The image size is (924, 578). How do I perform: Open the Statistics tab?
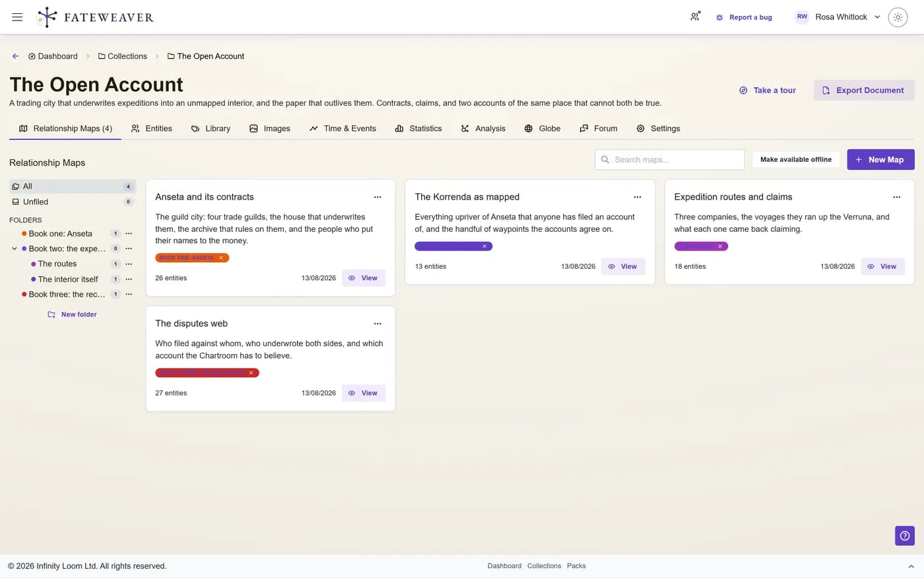(418, 128)
